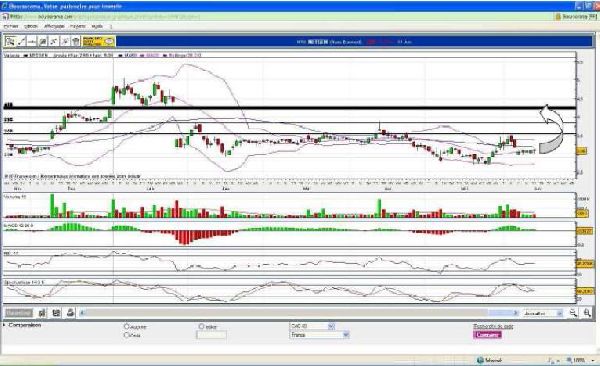Open the Fichier menu
Viewport: 600px width, 366px height.
point(11,26)
